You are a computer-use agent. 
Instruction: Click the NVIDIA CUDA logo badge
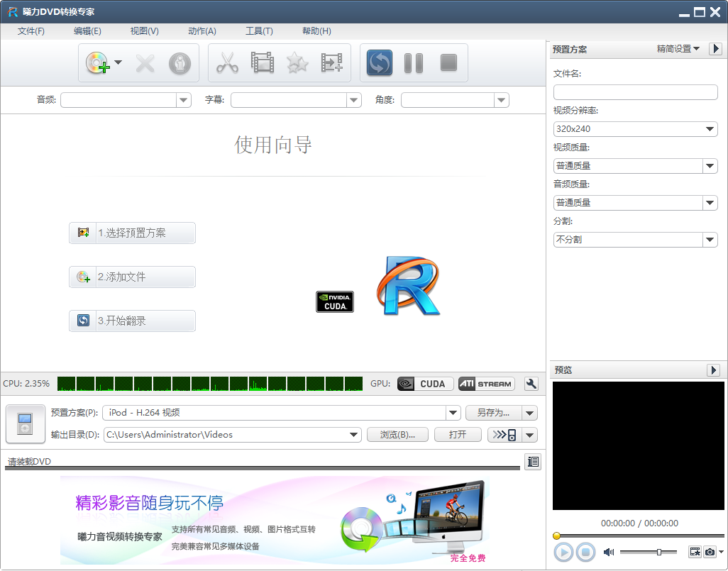[x=335, y=301]
